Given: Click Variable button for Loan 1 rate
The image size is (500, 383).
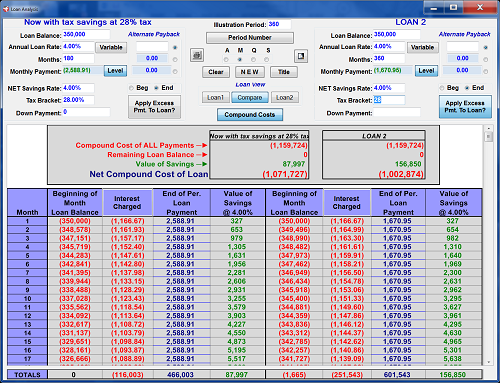Looking at the screenshot, I should point(111,47).
